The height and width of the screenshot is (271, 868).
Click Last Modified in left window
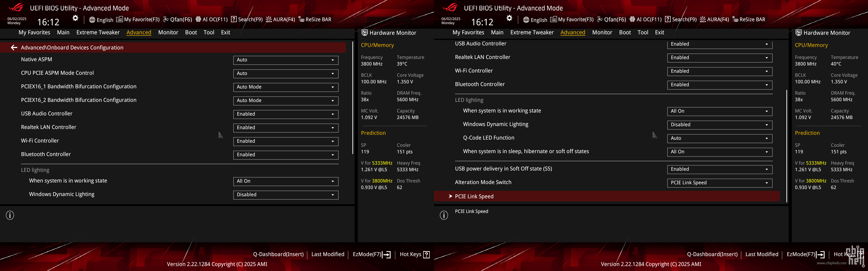point(328,255)
